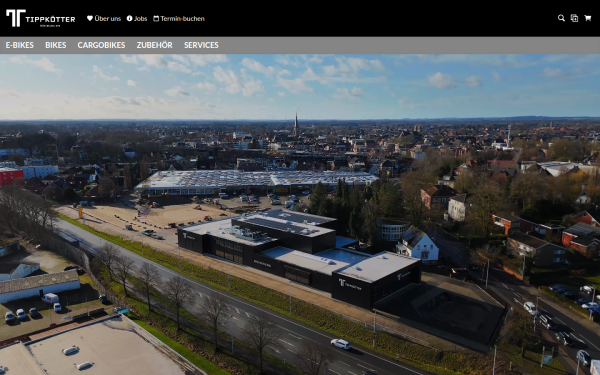Click the TIPPKÖTTER wordmark text
Viewport: 600px width, 375px height.
pyautogui.click(x=51, y=19)
